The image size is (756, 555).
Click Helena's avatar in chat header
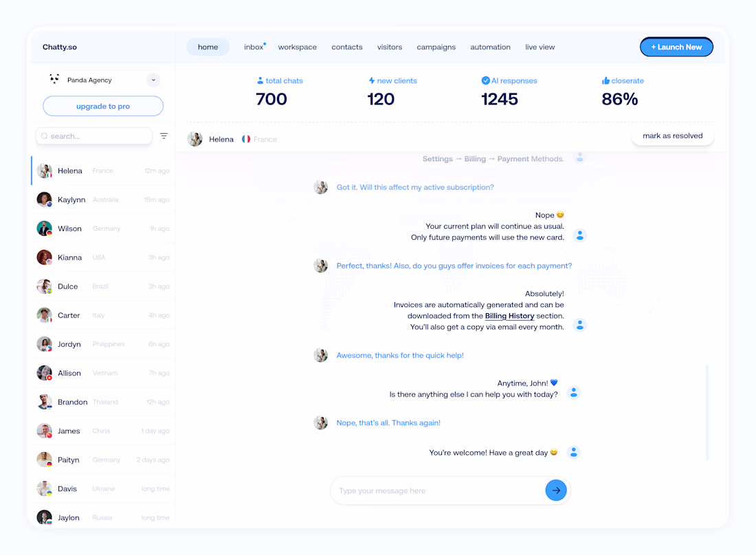pyautogui.click(x=194, y=139)
